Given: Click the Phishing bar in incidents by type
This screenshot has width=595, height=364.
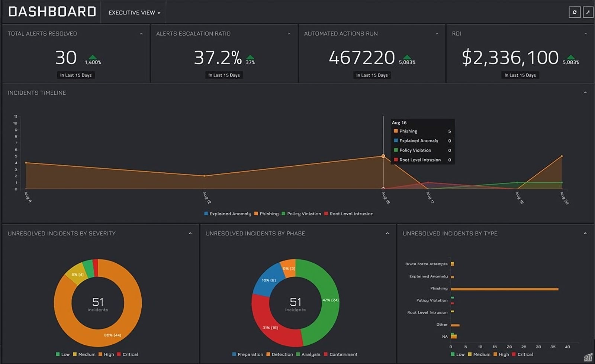Looking at the screenshot, I should (x=504, y=289).
